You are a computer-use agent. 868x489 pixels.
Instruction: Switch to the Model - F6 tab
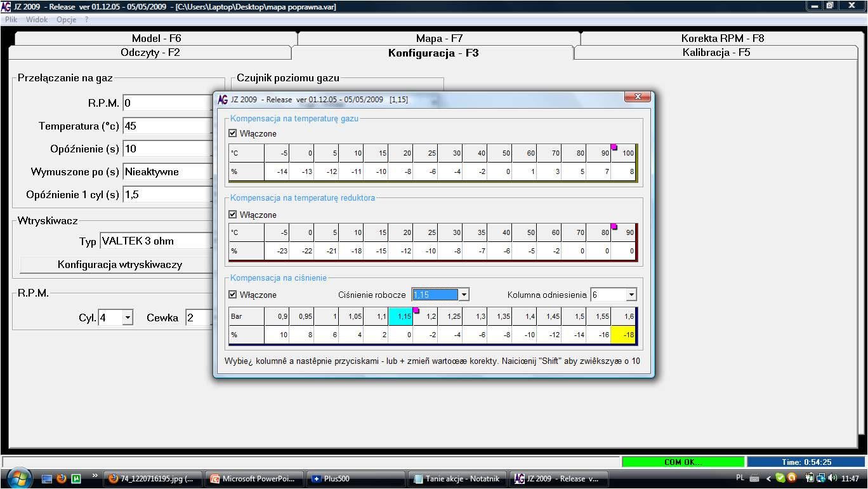(x=156, y=38)
